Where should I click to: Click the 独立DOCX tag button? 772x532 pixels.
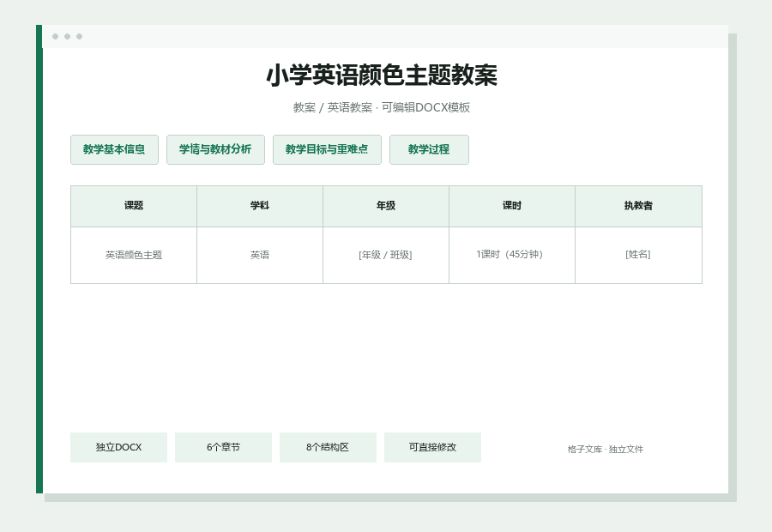pyautogui.click(x=118, y=447)
